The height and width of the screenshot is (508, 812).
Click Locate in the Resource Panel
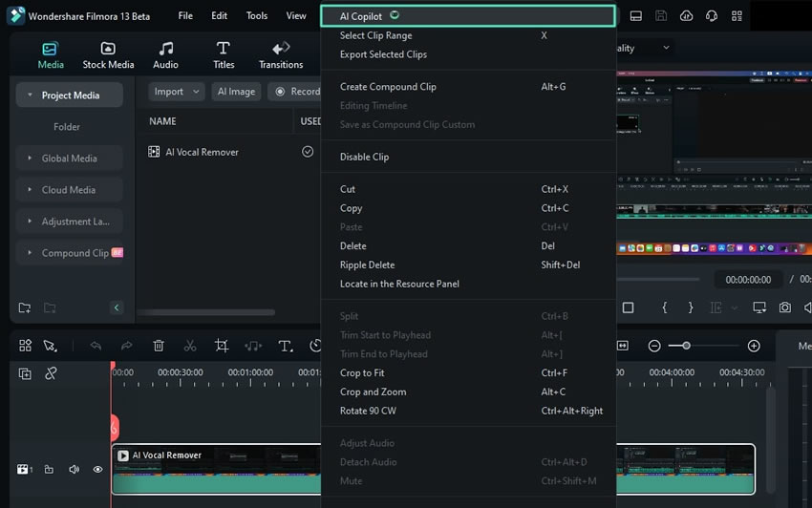coord(468,284)
